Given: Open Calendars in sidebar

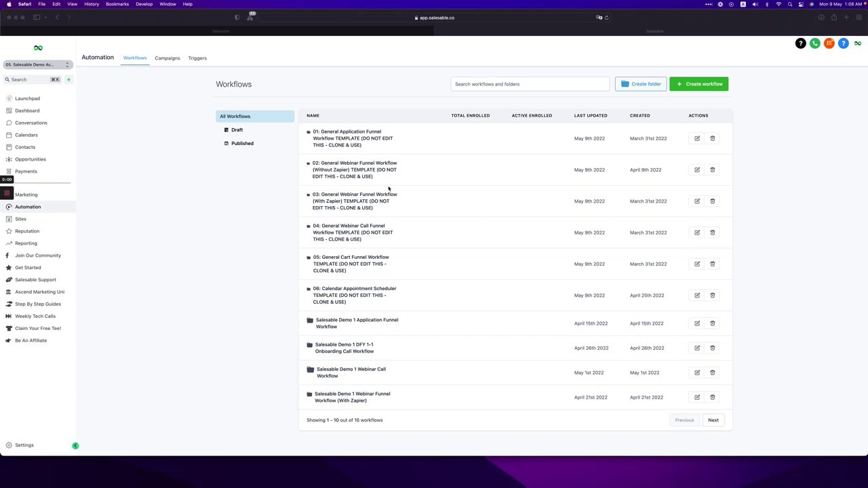Looking at the screenshot, I should (x=26, y=135).
